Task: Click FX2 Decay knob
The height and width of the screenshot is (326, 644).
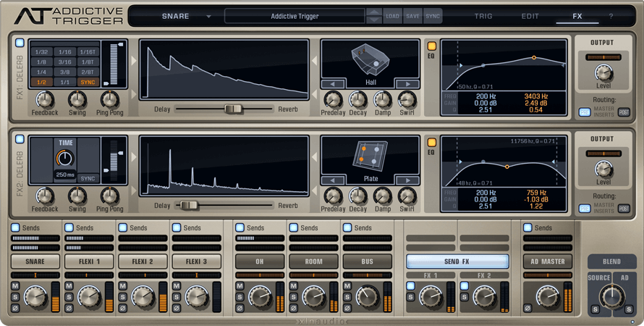Action: point(357,196)
